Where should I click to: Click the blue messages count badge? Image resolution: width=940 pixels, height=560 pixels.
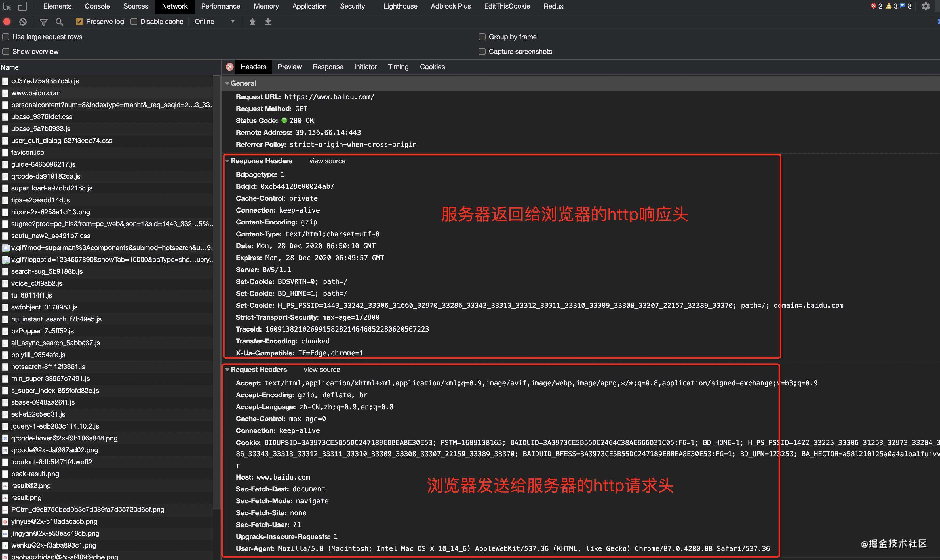[x=906, y=6]
